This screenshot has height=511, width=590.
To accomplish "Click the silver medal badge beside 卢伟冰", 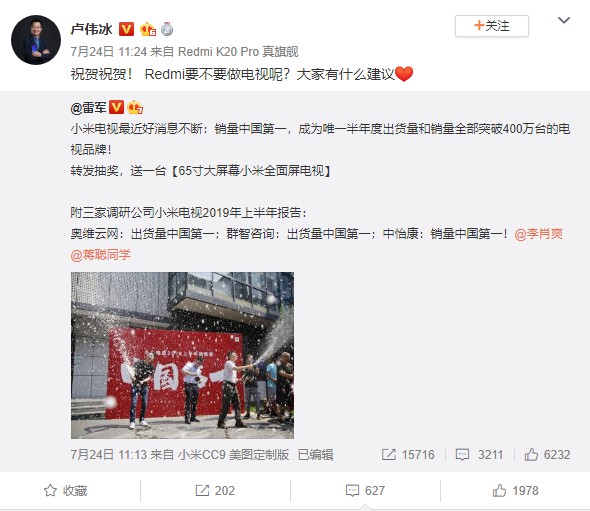I will [167, 29].
